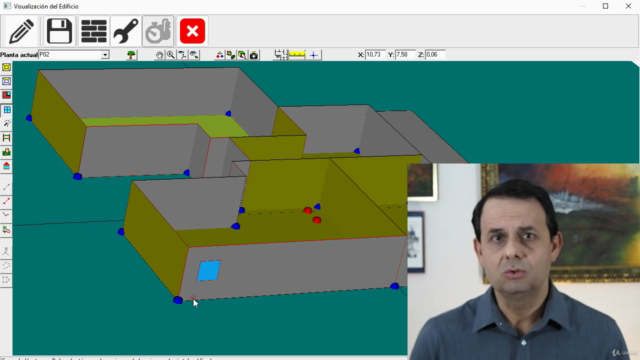Select the red ladder icon in sidebar
The height and width of the screenshot is (360, 640).
7,138
